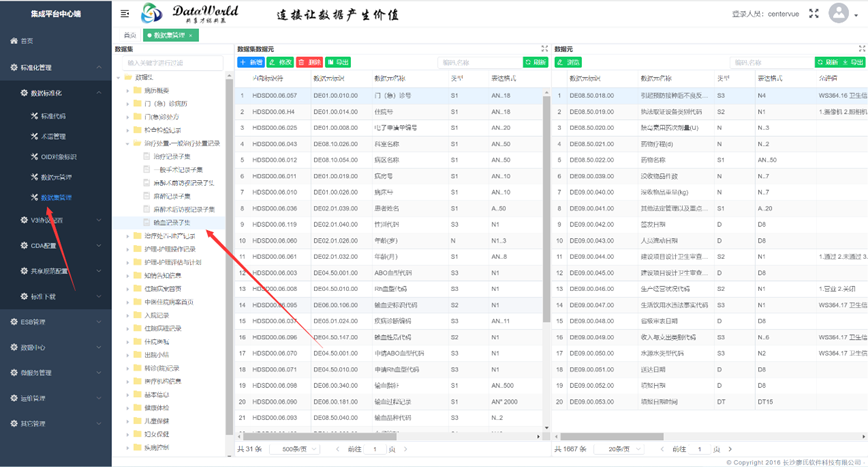Open the 20条/页 page size dropdown

(x=619, y=449)
